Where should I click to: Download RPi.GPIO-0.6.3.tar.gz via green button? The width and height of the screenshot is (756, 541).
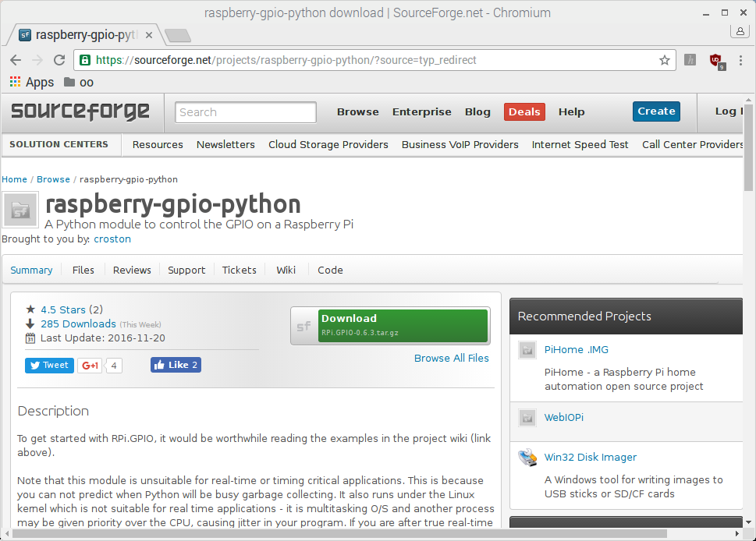coord(403,326)
